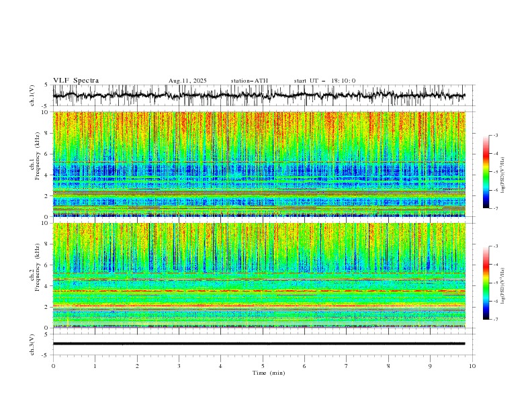Screen dimensions: 532x411
Task: Click inside the ch.1 spectrogram panel
Action: click(259, 164)
